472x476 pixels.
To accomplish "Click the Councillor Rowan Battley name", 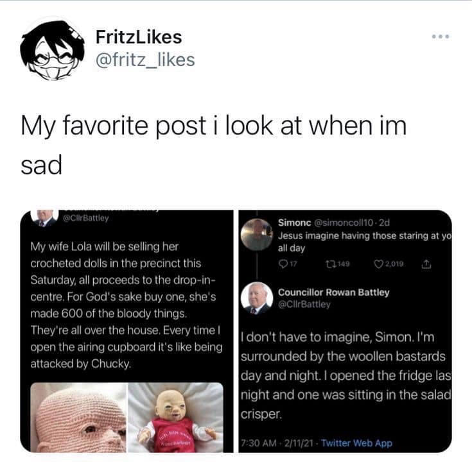I will pos(333,293).
